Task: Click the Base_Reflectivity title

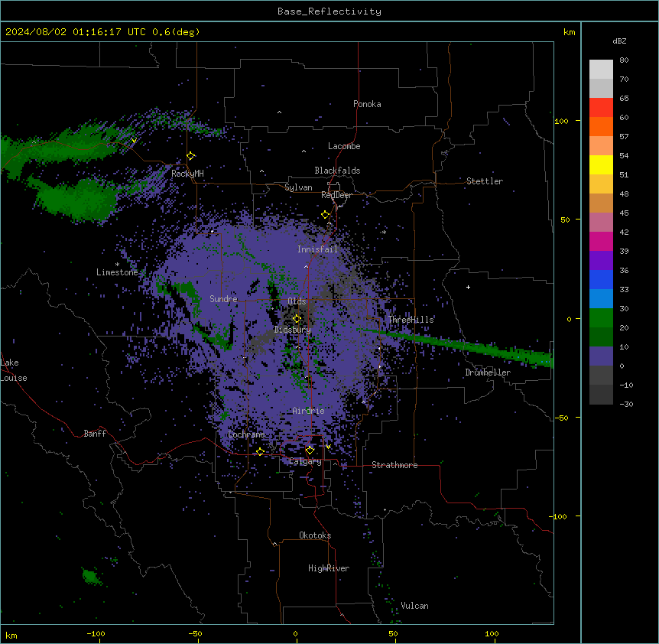Action: coord(329,11)
